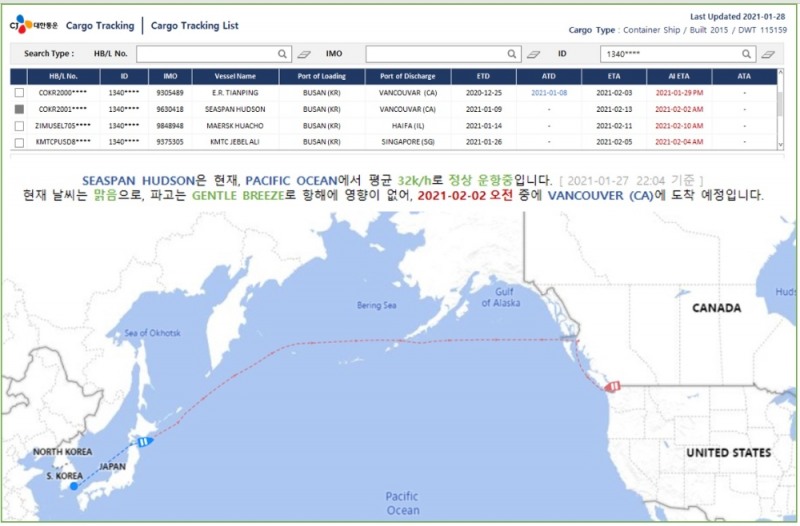Sort by the AI ETA column header
Image resolution: width=800 pixels, height=526 pixels.
686,76
